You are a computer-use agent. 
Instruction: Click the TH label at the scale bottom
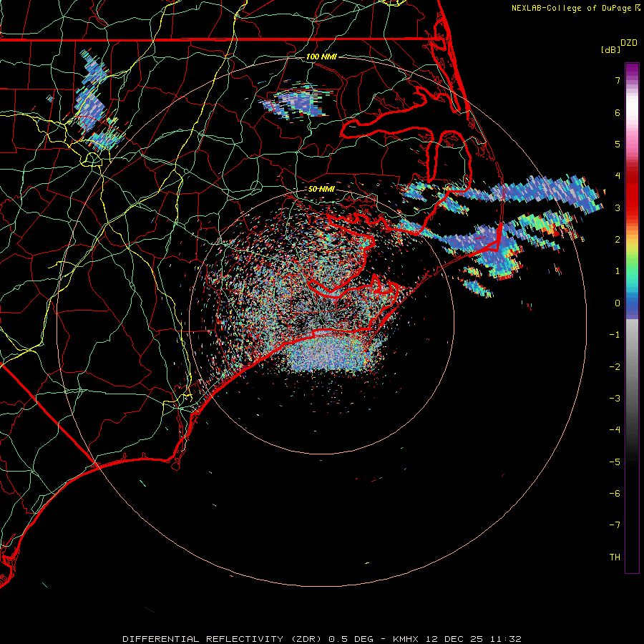pos(615,557)
